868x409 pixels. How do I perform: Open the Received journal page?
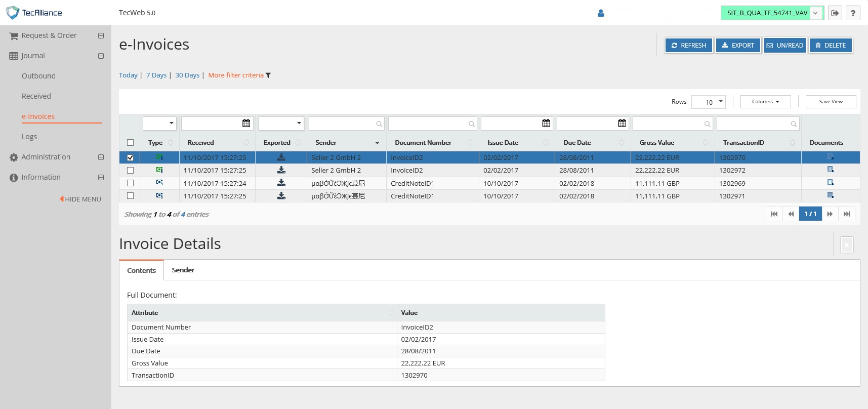point(36,96)
